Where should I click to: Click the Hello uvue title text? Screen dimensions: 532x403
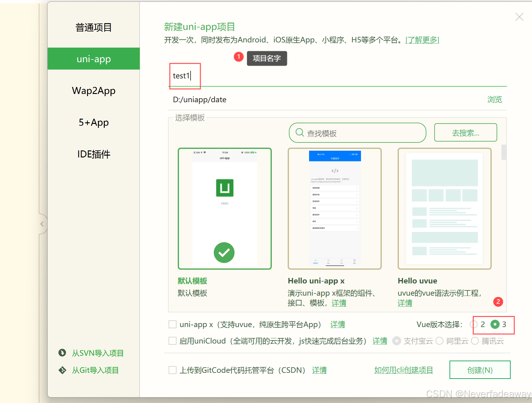tap(417, 281)
